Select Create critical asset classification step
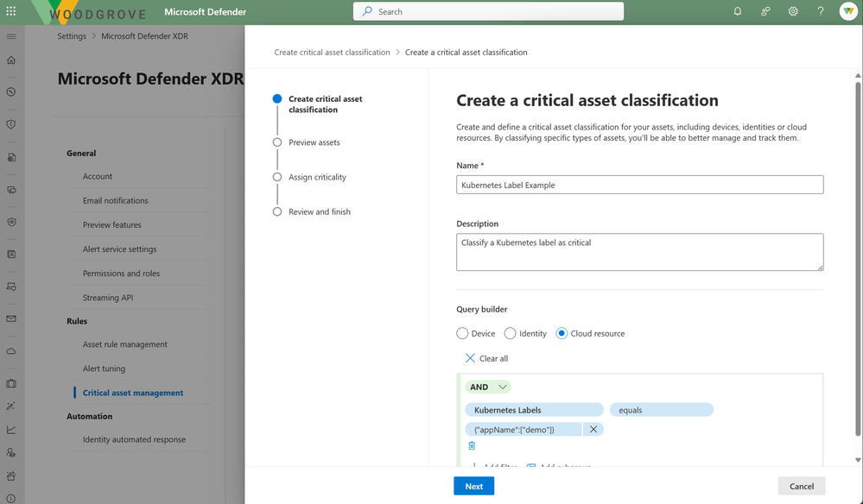This screenshot has width=863, height=504. (x=326, y=104)
